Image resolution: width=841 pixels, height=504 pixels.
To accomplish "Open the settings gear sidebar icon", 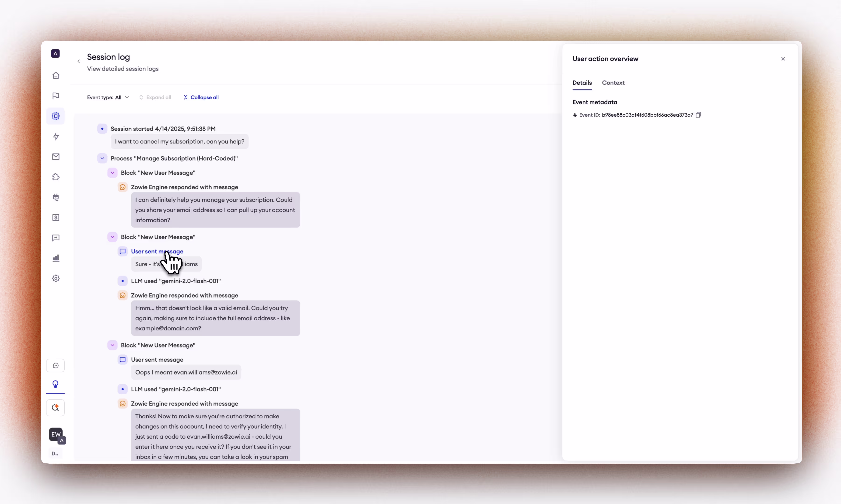I will point(56,279).
